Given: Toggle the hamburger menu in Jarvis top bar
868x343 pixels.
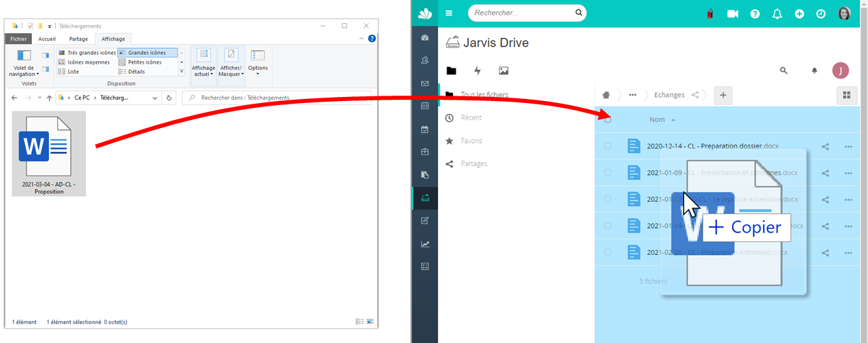Looking at the screenshot, I should (449, 13).
